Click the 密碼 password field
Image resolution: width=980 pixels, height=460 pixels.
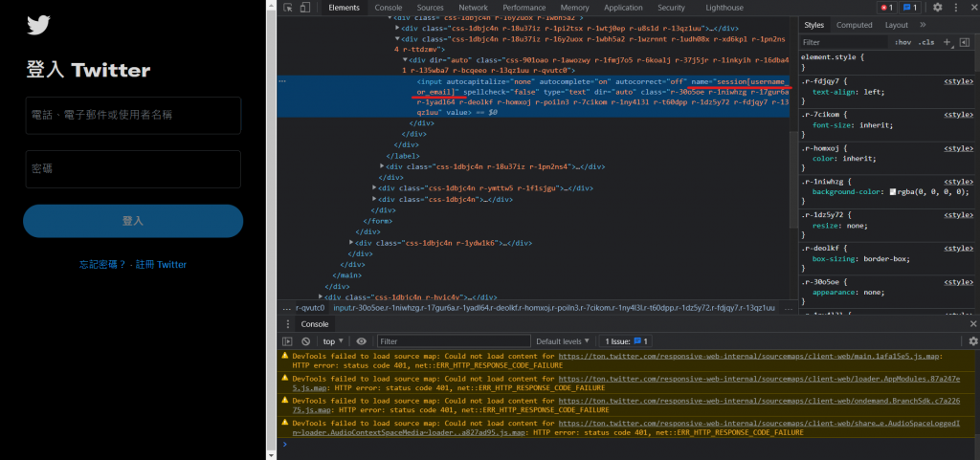tap(133, 169)
